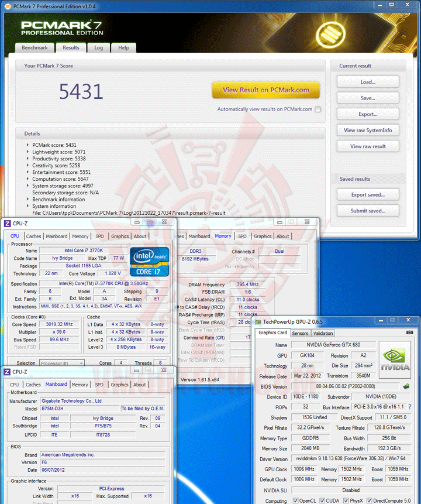421x504 pixels.
Task: Expand the Computation score: 5647 row
Action: pyautogui.click(x=28, y=179)
